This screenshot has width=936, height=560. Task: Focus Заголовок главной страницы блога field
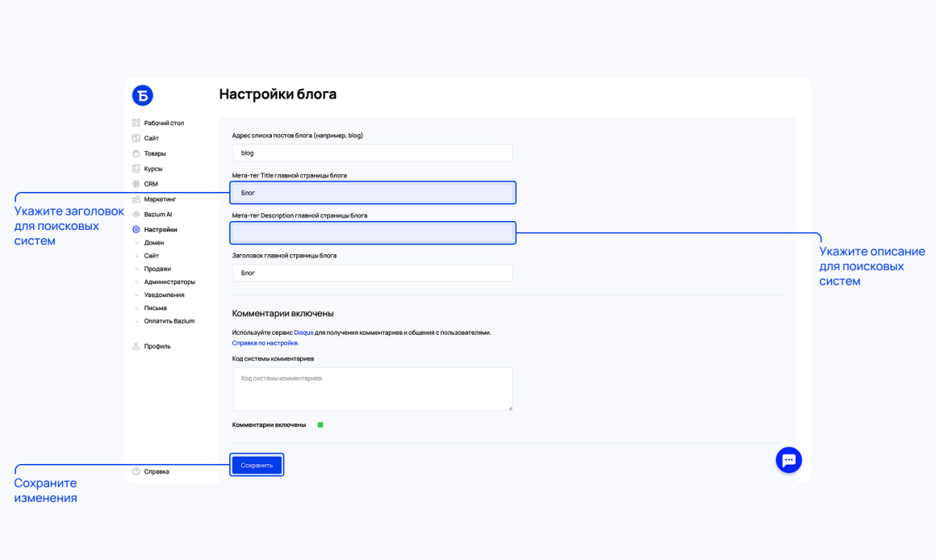coord(373,273)
